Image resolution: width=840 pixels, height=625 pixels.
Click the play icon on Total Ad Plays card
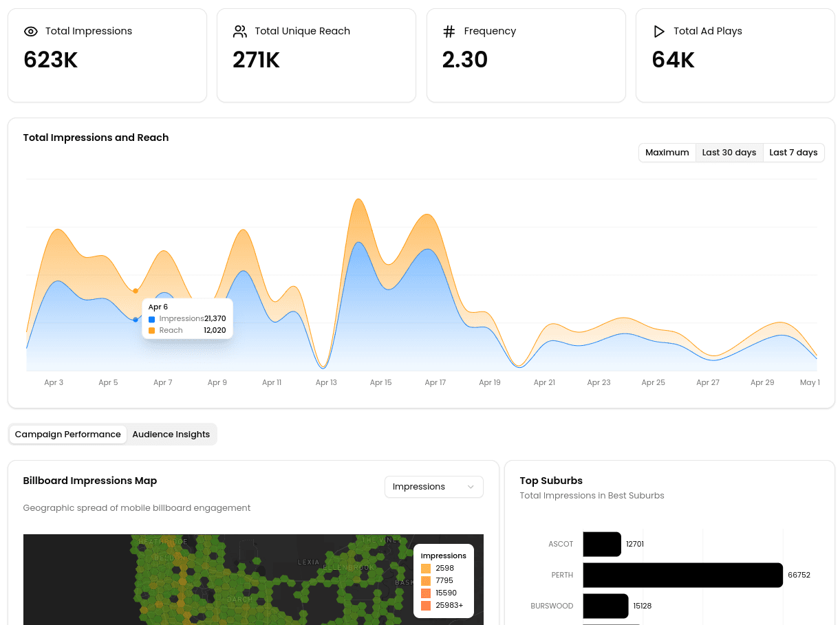[658, 31]
